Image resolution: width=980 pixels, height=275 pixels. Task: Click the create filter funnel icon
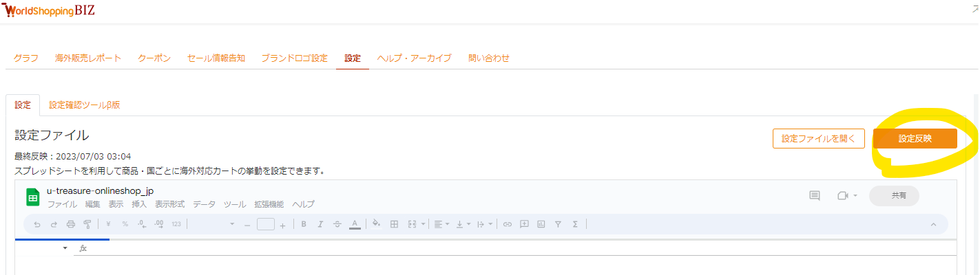(558, 224)
